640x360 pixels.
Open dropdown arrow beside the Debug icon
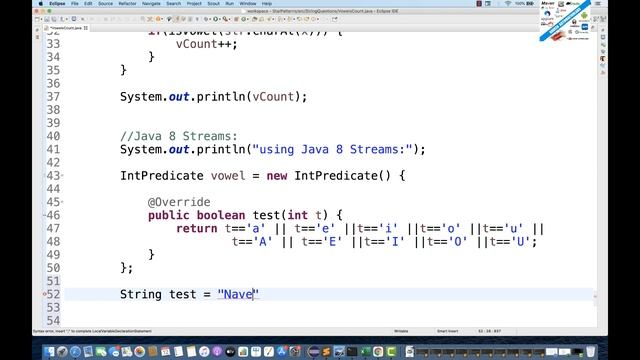point(211,19)
